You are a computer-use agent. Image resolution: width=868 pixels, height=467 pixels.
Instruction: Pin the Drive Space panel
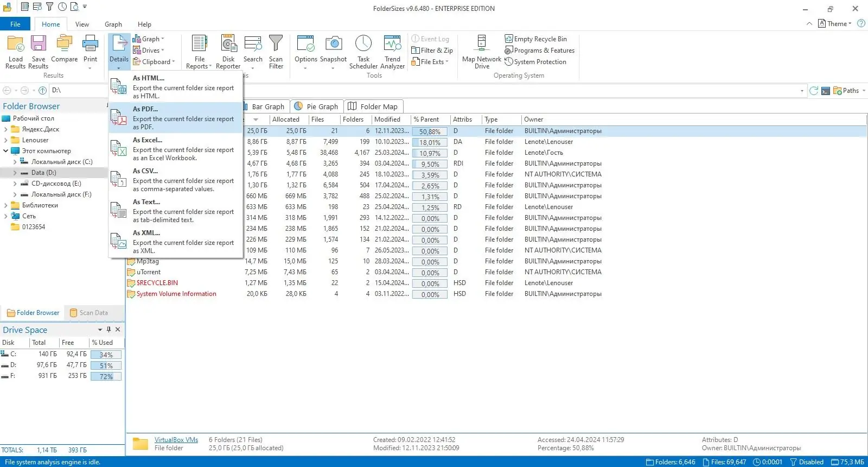(x=108, y=330)
